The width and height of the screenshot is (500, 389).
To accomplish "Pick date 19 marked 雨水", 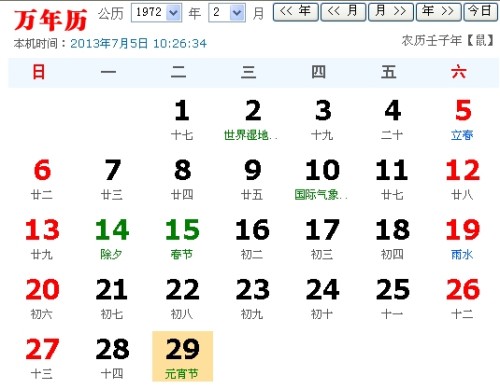I will [x=463, y=239].
